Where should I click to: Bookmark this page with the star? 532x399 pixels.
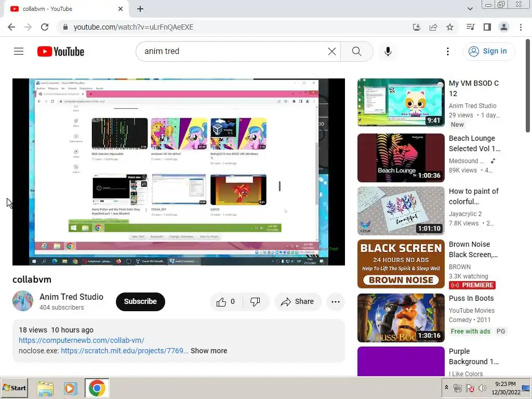click(450, 27)
